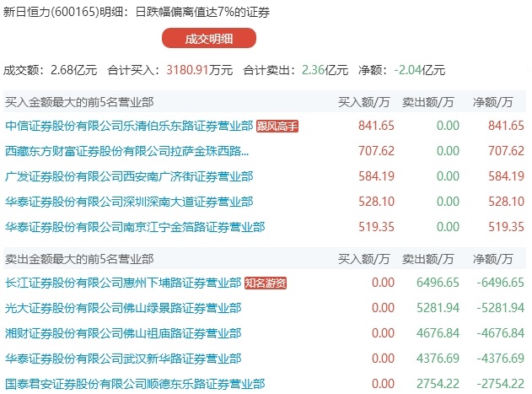Click net value -5281.94 in 光大证券 row

(x=501, y=308)
